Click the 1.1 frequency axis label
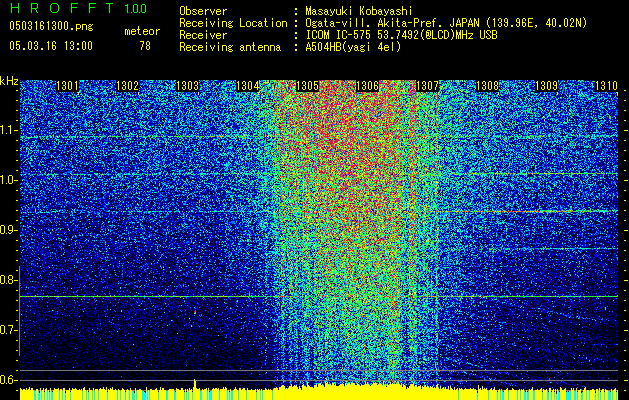 click(8, 130)
